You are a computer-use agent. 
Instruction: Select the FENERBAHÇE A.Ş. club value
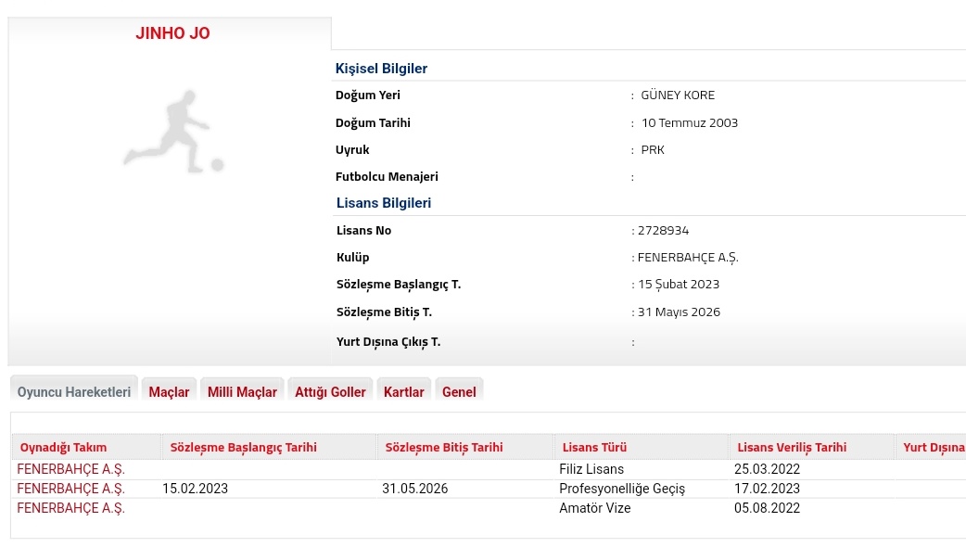688,258
